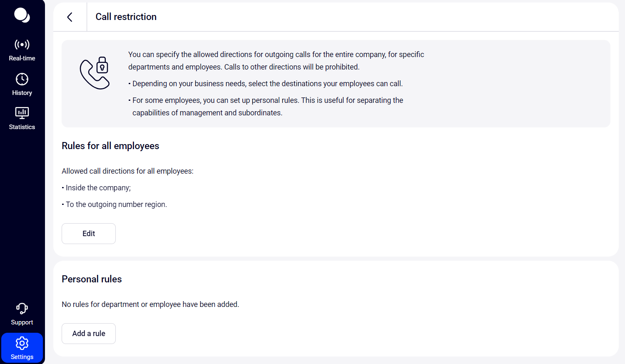
Task: Go back using the left chevron arrow
Action: click(x=70, y=17)
